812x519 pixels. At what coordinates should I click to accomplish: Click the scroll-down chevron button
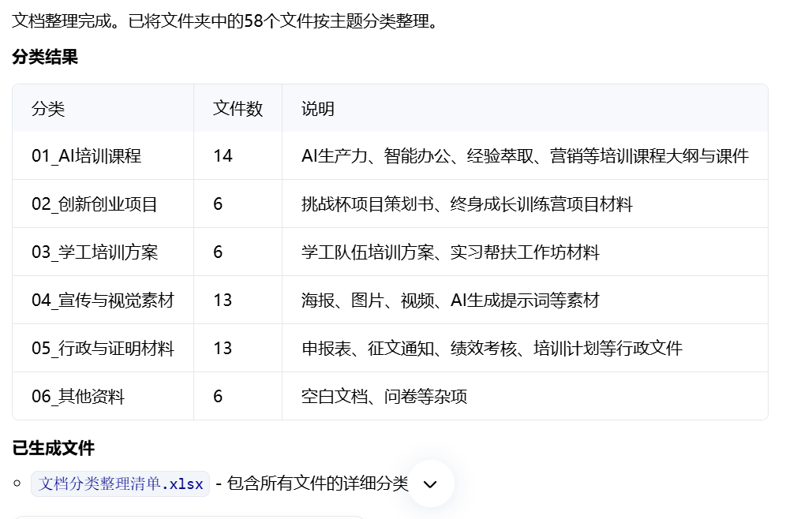(430, 484)
